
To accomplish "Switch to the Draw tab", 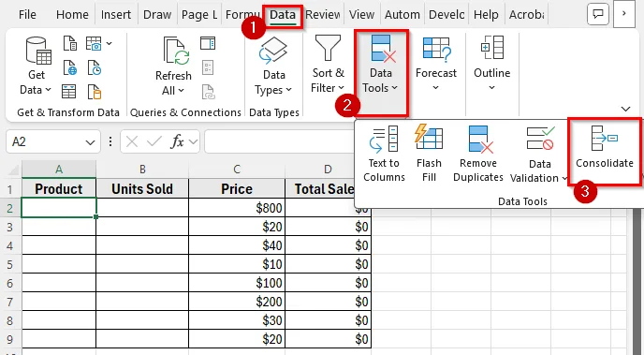I will 157,15.
